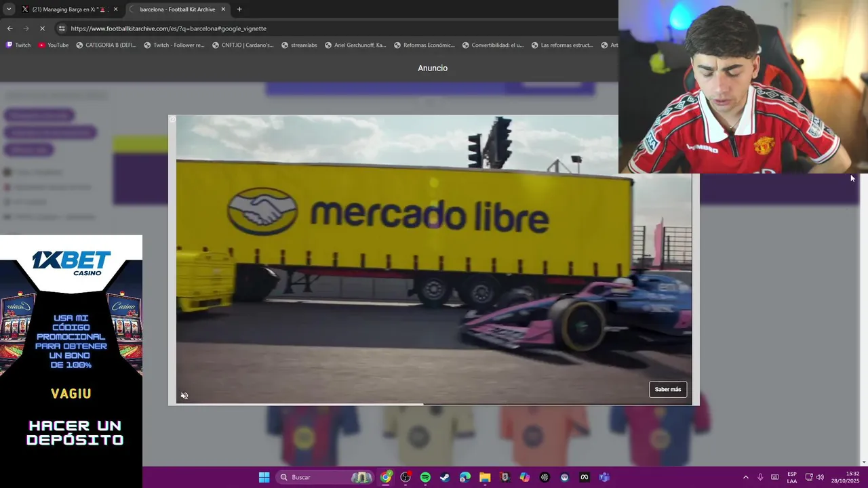This screenshot has height=488, width=868.
Task: Stop loading the page
Action: [x=42, y=28]
